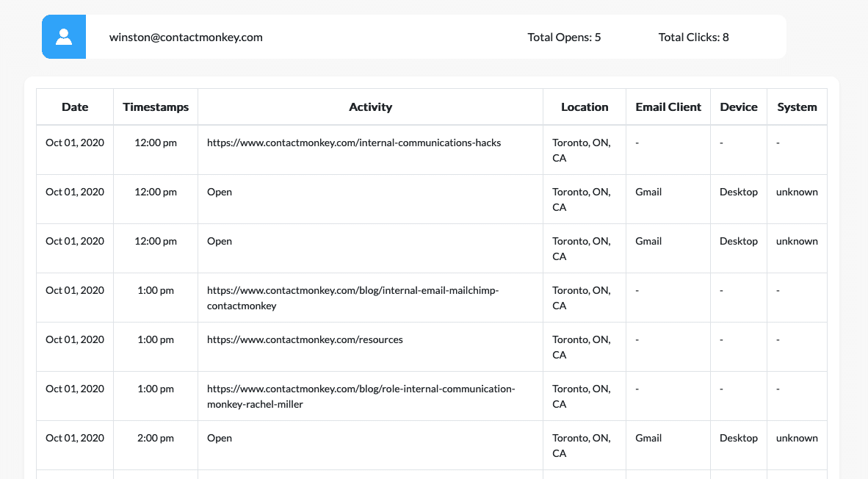Click the Device column header
The image size is (868, 479).
(x=739, y=107)
